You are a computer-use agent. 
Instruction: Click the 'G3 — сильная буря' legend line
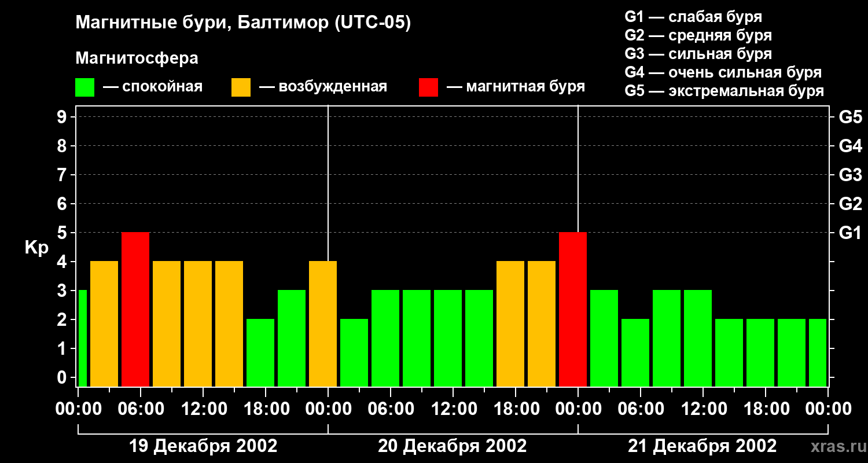pos(698,54)
